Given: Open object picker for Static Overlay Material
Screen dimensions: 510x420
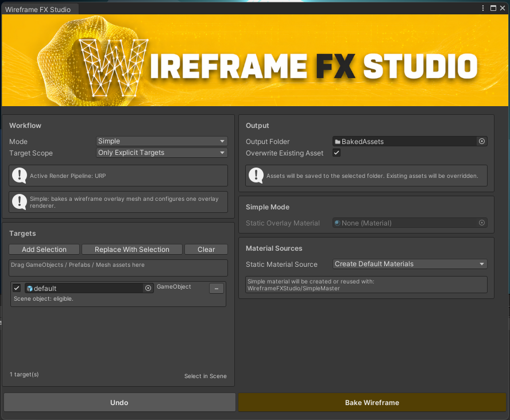Looking at the screenshot, I should coord(482,223).
